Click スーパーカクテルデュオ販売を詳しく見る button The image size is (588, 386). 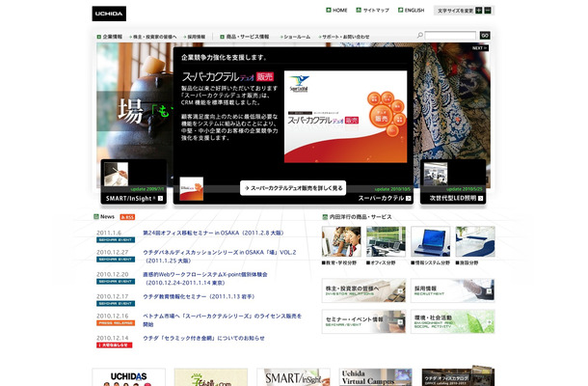pos(293,188)
